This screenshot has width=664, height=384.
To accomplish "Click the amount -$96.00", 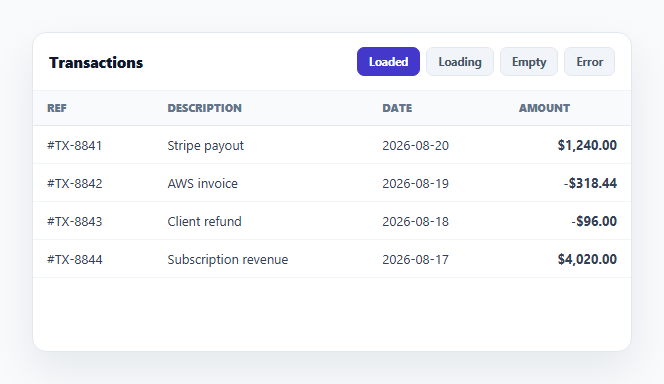I will [x=594, y=221].
